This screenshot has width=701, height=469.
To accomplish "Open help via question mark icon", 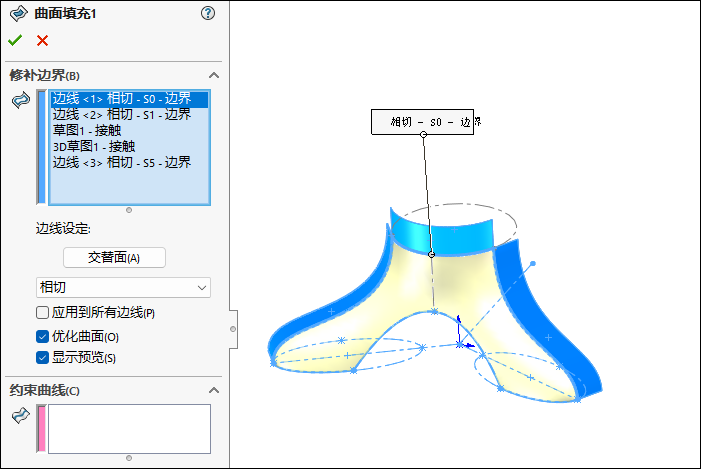I will pyautogui.click(x=208, y=13).
